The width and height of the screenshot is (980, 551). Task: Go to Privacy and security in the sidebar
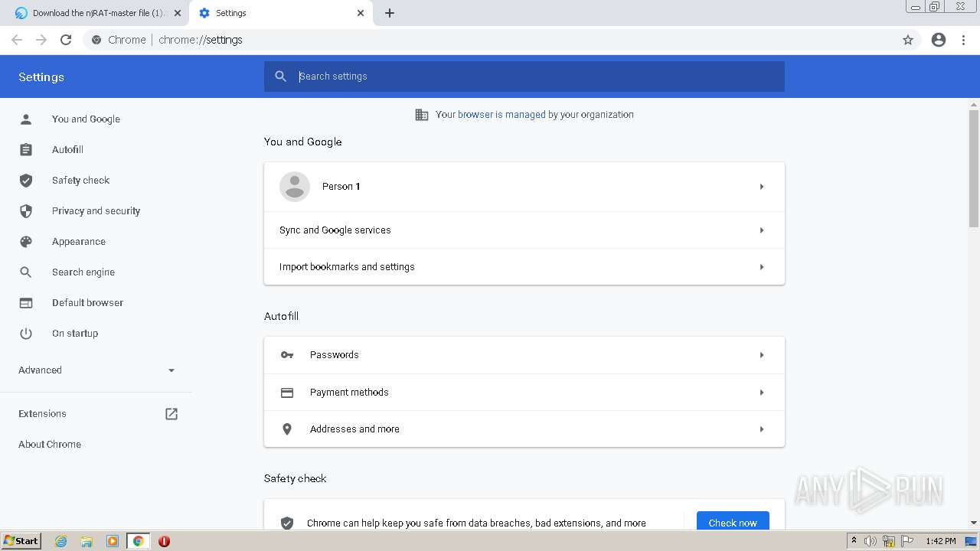tap(96, 210)
